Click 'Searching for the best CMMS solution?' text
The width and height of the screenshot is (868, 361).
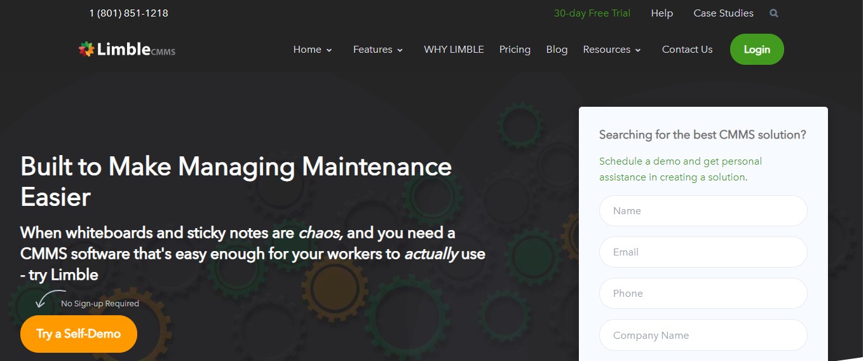pos(703,135)
